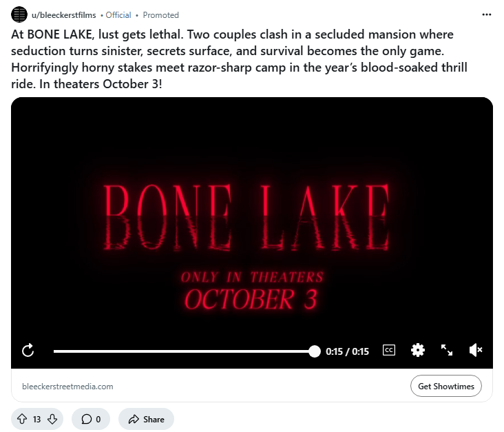Replay the Bone Lake trailer video
504x432 pixels.
pyautogui.click(x=28, y=351)
